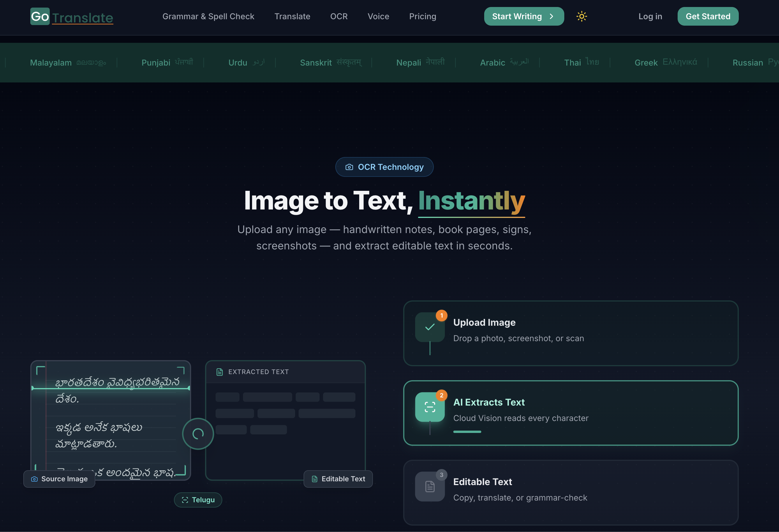This screenshot has height=532, width=779.
Task: Click the document icon beside EXTRACTED TEXT
Action: [x=220, y=372]
